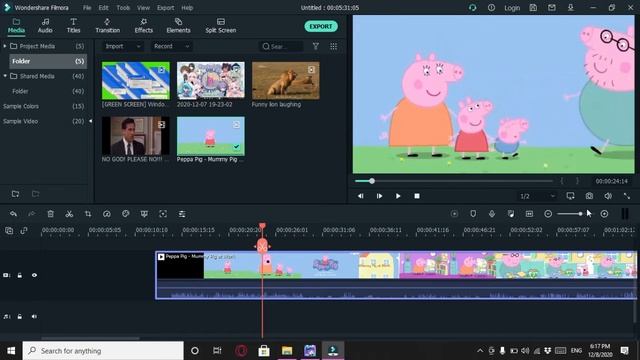
Task: Collapse the media library panel arrow
Action: coord(90,121)
